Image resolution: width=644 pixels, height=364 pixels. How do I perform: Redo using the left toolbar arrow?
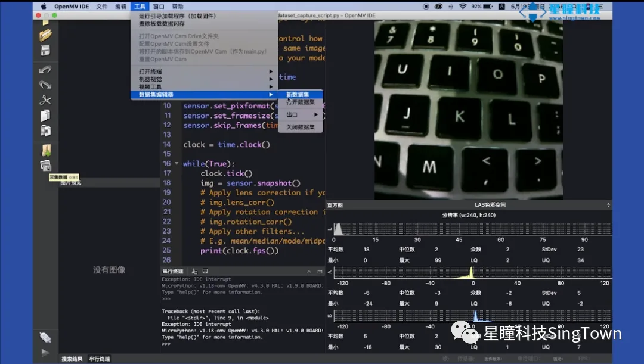pyautogui.click(x=45, y=85)
